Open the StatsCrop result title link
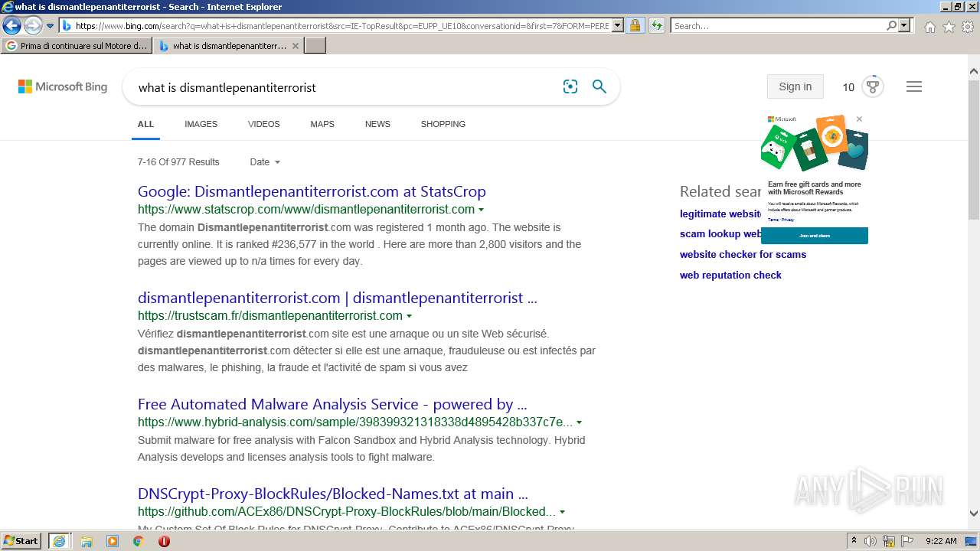 pos(312,191)
